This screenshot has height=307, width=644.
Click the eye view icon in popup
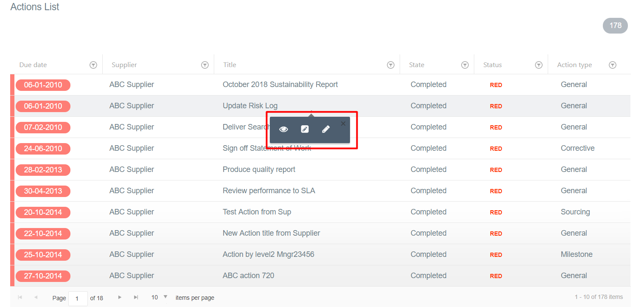(x=283, y=130)
